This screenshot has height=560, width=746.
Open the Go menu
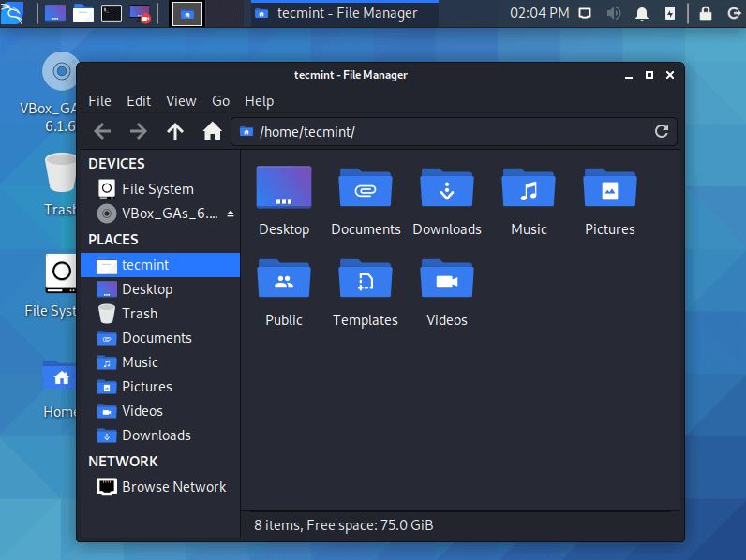[220, 101]
